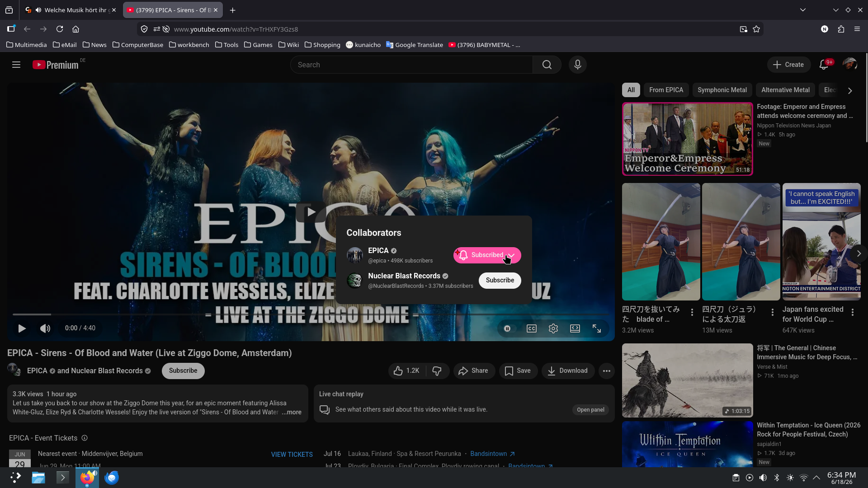Open the browser extensions puzzle icon
The height and width of the screenshot is (488, 868).
pos(841,29)
